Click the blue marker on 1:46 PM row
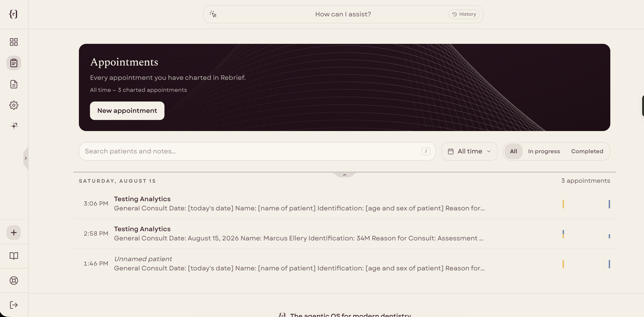644x317 pixels. tap(609, 264)
